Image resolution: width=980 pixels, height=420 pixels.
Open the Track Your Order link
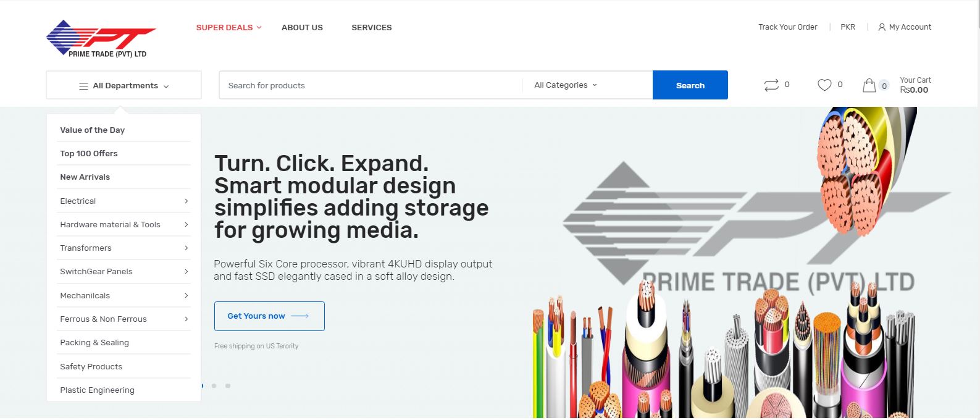tap(788, 27)
